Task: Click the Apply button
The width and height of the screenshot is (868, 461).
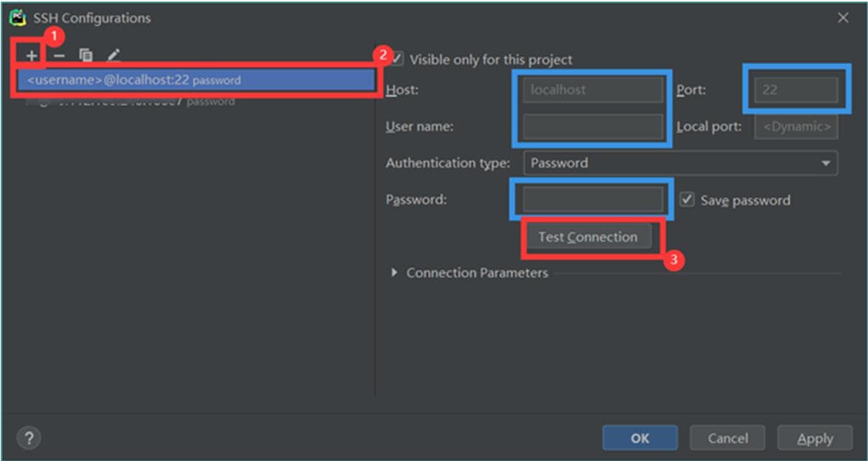Action: coord(815,437)
